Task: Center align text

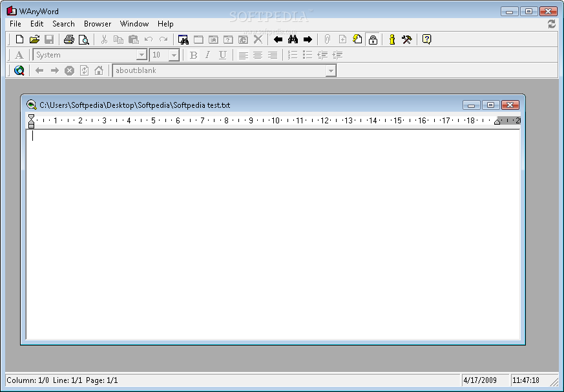Action: tap(258, 55)
